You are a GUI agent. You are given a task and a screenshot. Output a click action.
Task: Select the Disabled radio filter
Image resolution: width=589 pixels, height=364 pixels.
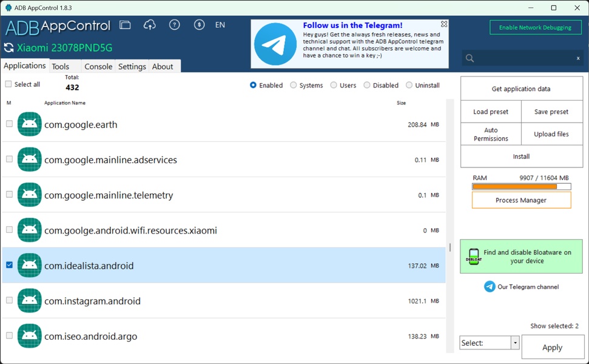point(367,86)
